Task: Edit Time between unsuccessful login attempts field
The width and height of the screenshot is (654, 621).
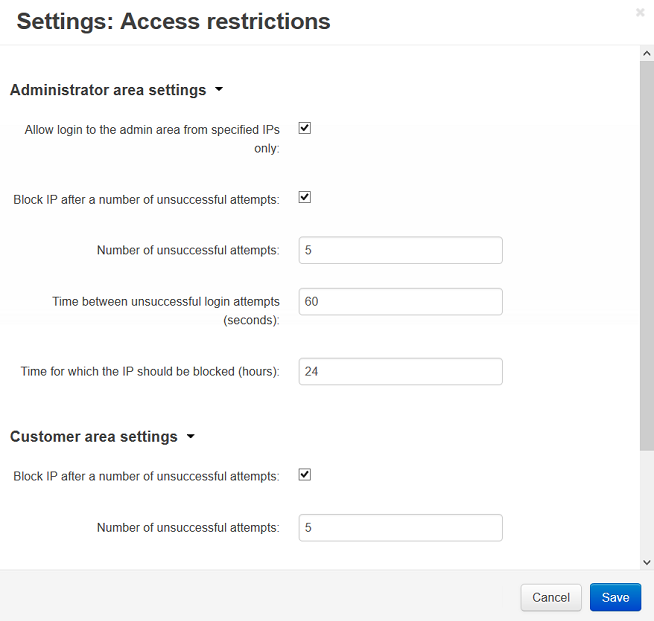Action: pos(400,302)
